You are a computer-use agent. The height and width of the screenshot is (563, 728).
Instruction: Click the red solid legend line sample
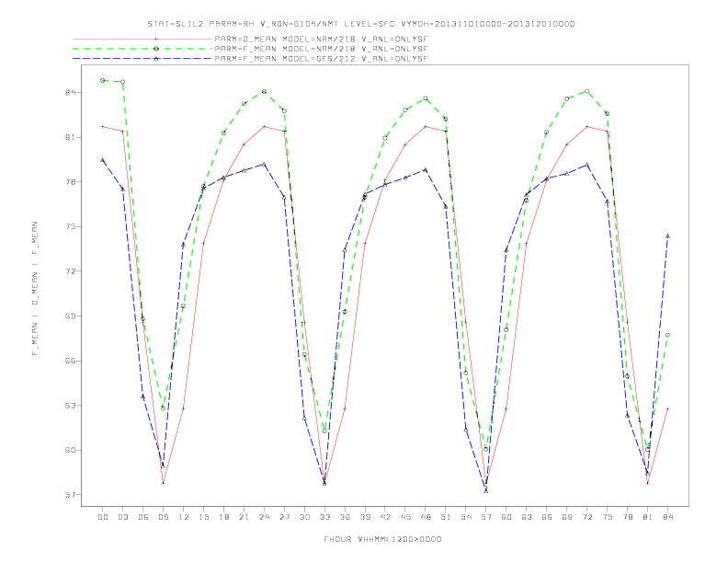click(x=142, y=39)
